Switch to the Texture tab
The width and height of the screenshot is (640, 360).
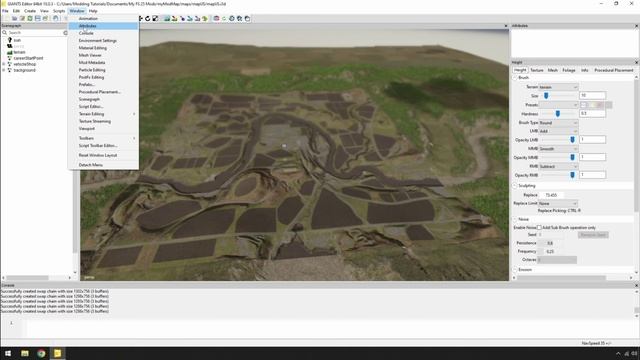click(x=537, y=70)
